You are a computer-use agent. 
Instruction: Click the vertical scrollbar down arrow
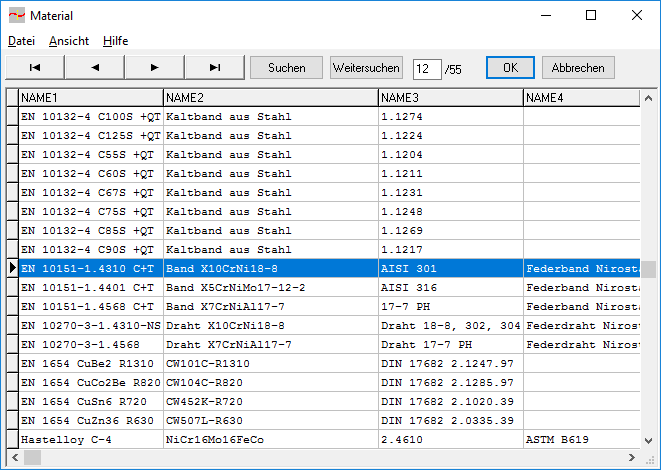[x=648, y=440]
